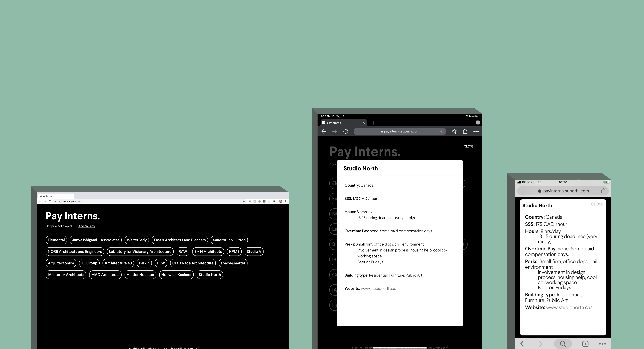This screenshot has width=644, height=349.
Task: Select the Parkin pill
Action: pyautogui.click(x=144, y=263)
